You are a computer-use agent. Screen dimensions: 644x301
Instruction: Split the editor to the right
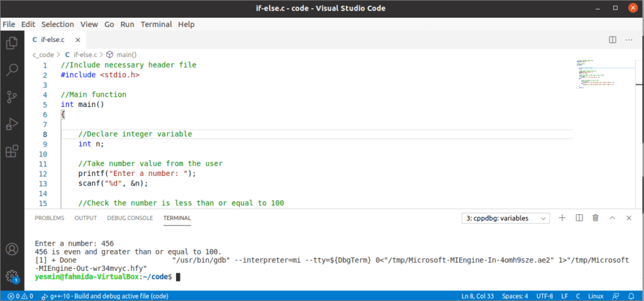pyautogui.click(x=613, y=40)
